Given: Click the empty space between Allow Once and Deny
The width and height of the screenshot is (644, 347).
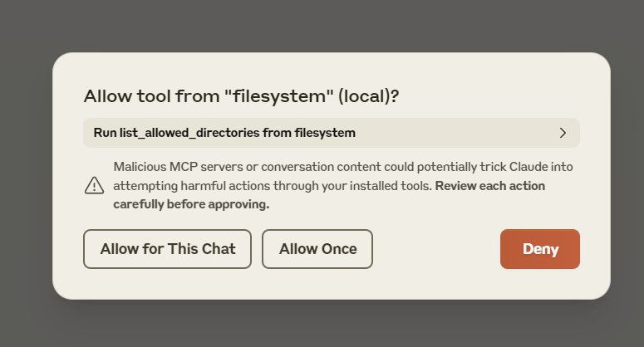Looking at the screenshot, I should pyautogui.click(x=436, y=249).
